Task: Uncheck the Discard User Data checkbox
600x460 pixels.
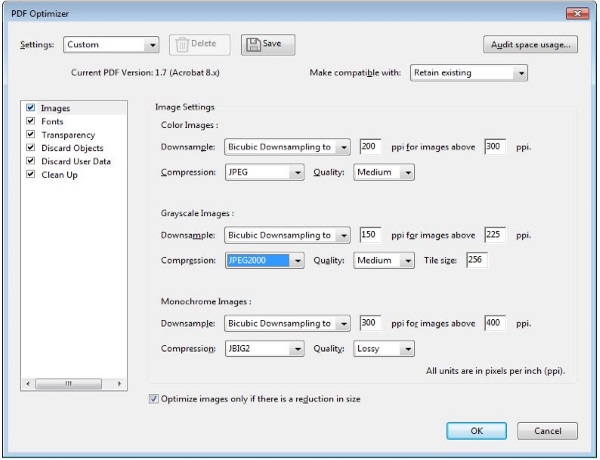Action: 31,161
